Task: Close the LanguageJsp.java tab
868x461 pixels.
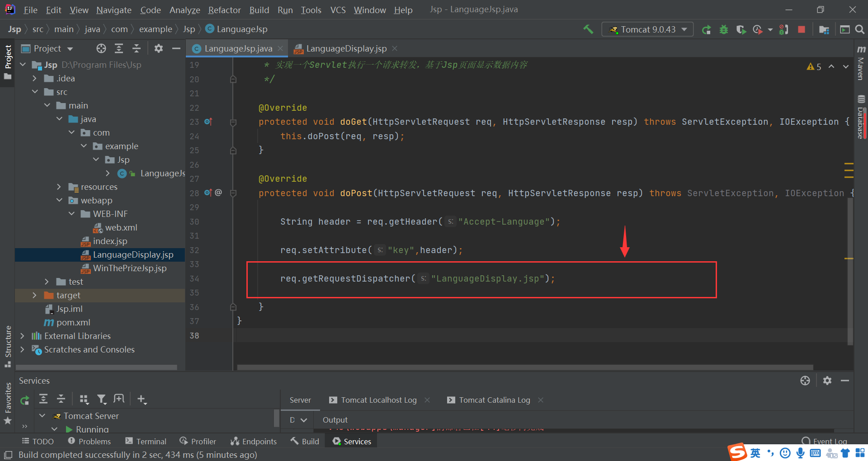Action: tap(280, 48)
